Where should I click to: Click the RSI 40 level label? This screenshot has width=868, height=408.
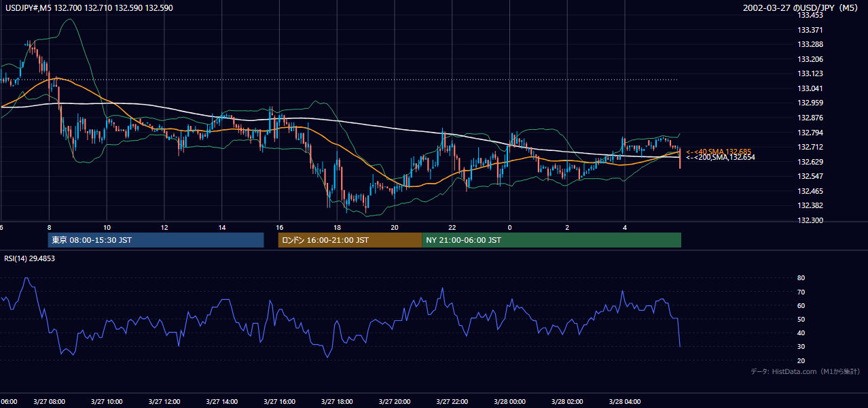(801, 333)
